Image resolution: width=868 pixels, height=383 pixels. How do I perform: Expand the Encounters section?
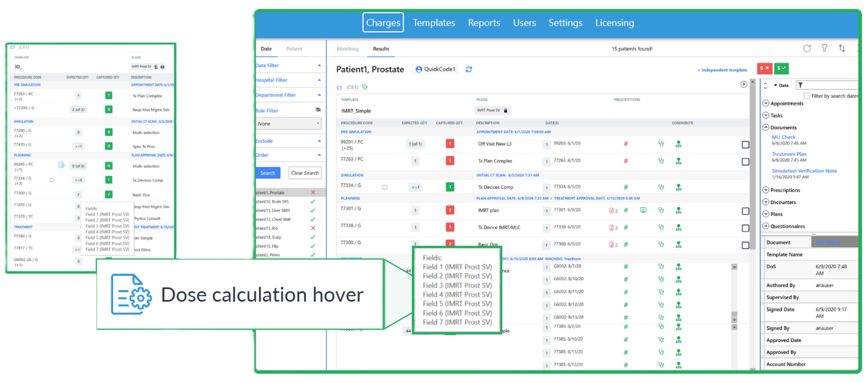tap(766, 202)
